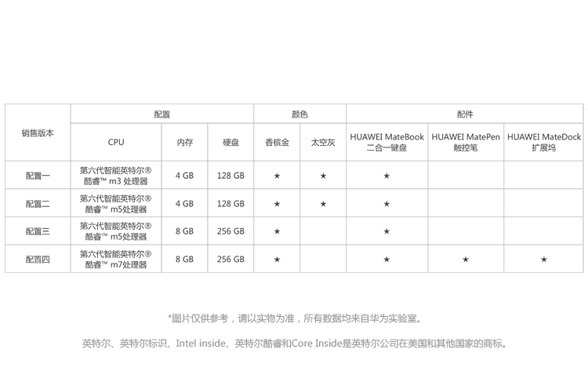This screenshot has width=588, height=378.
Task: Select the 太空灰 column header
Action: coord(323,142)
